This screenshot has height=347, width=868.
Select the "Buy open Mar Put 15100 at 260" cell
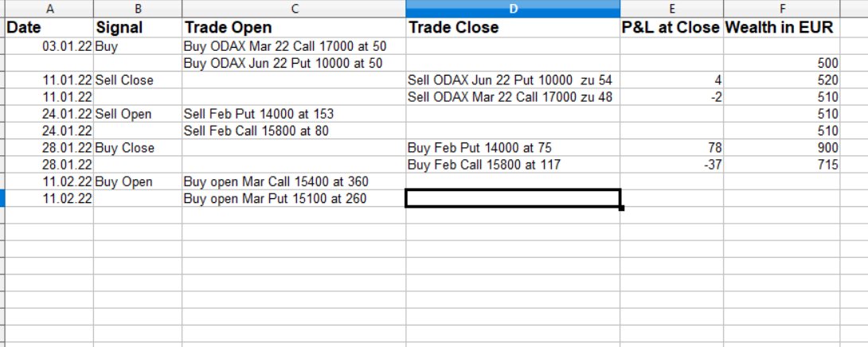(x=294, y=199)
